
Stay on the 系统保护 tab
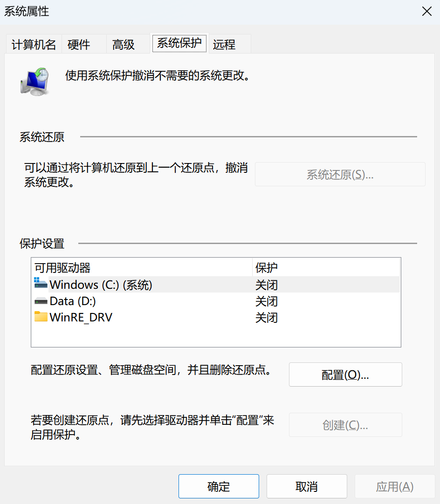179,43
